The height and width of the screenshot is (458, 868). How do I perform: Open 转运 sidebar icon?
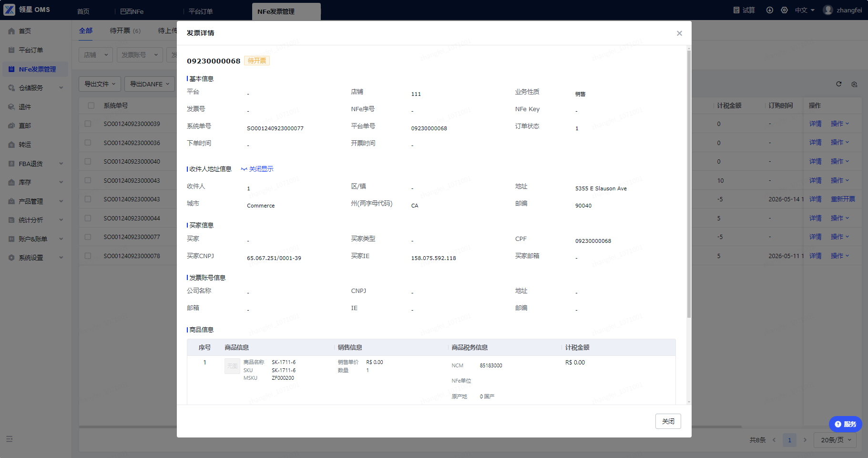[11, 145]
